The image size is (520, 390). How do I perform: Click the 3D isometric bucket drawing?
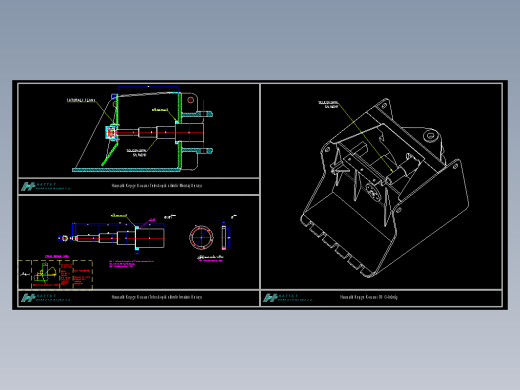385,188
